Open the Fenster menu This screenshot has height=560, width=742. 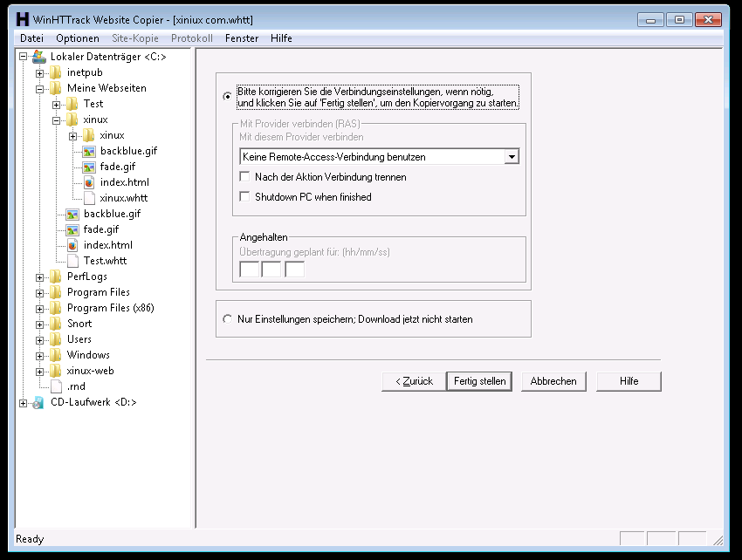pyautogui.click(x=241, y=38)
